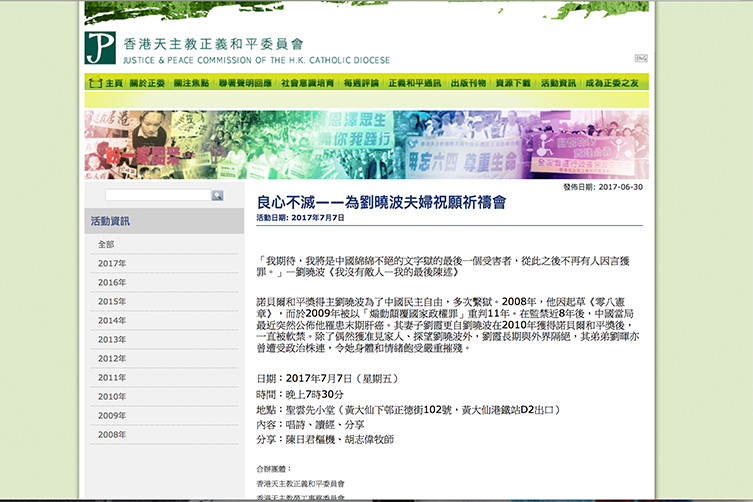Switch language with the ENG button
Image resolution: width=753 pixels, height=502 pixels.
click(x=640, y=59)
